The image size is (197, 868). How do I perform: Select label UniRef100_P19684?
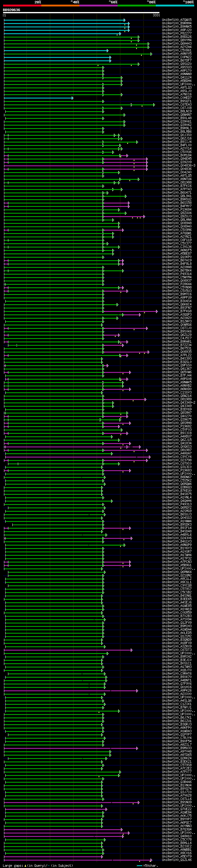coord(177,210)
